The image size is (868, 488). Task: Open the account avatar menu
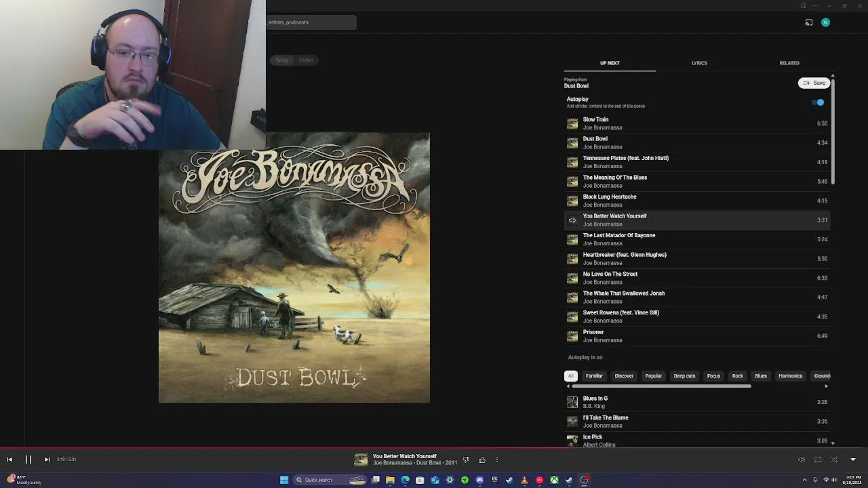825,22
